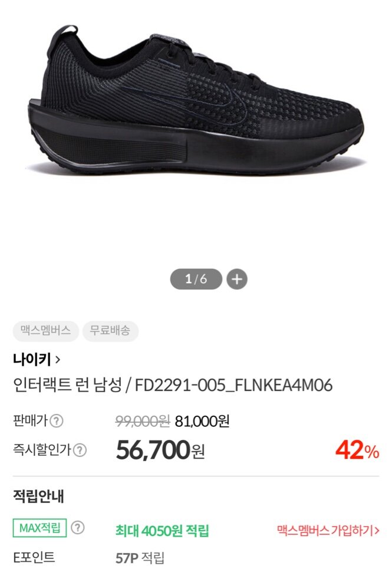The height and width of the screenshot is (572, 392).
Task: Click the chevron arrow next to 나이키
Action: pos(57,360)
